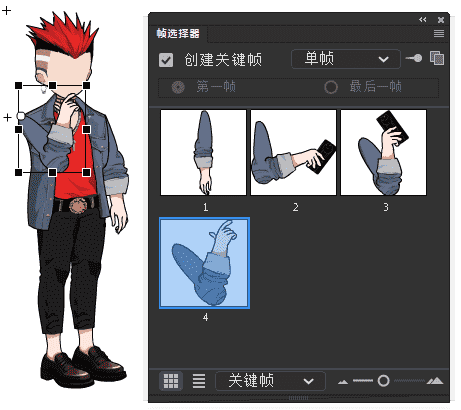Viewport: 461px width, 410px height.
Task: Collapse the panel with double-arrow icon
Action: 423,20
